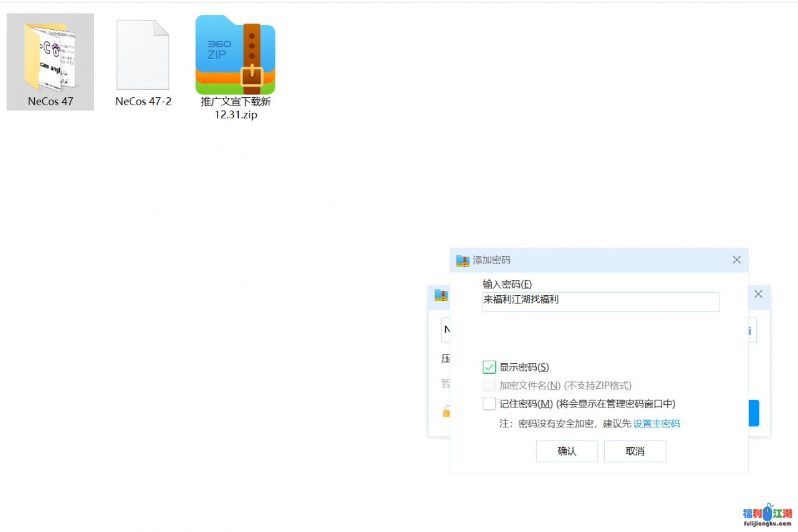Select the NeCos 47 file name label

click(50, 101)
